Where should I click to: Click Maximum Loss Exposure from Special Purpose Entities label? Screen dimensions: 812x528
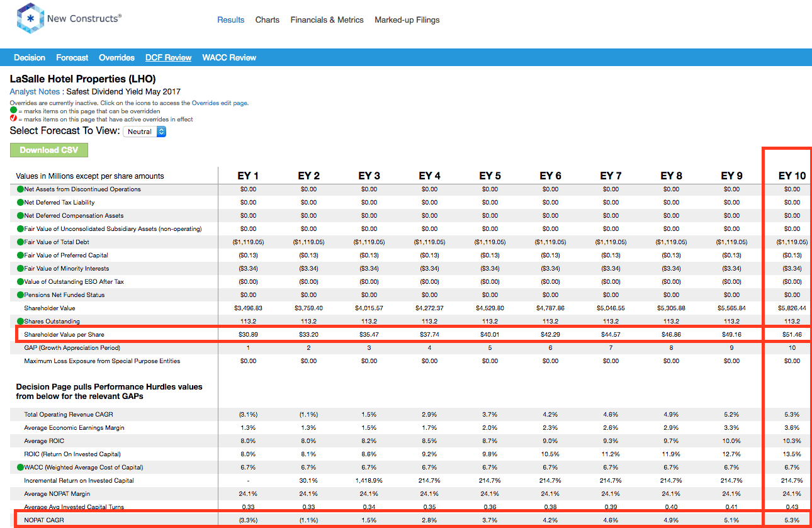(x=102, y=361)
